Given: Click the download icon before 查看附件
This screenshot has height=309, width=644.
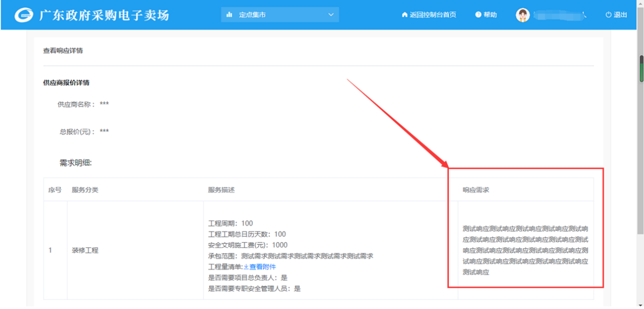Looking at the screenshot, I should 246,267.
